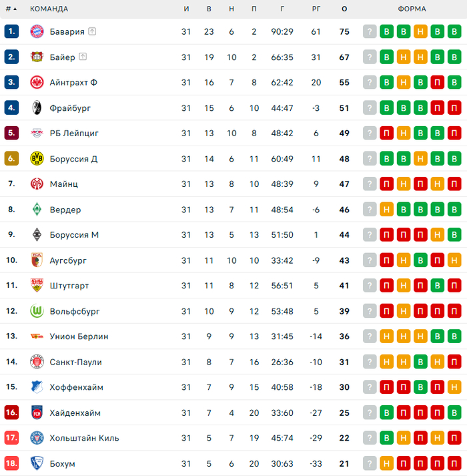Click the promotion arrow icon beside Бавария
Image resolution: width=467 pixels, height=476 pixels.
pos(92,31)
